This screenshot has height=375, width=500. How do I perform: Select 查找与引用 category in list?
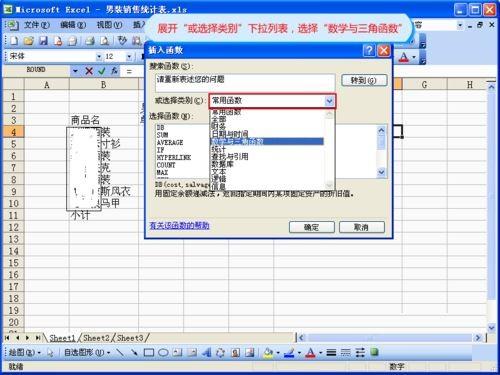click(x=230, y=156)
